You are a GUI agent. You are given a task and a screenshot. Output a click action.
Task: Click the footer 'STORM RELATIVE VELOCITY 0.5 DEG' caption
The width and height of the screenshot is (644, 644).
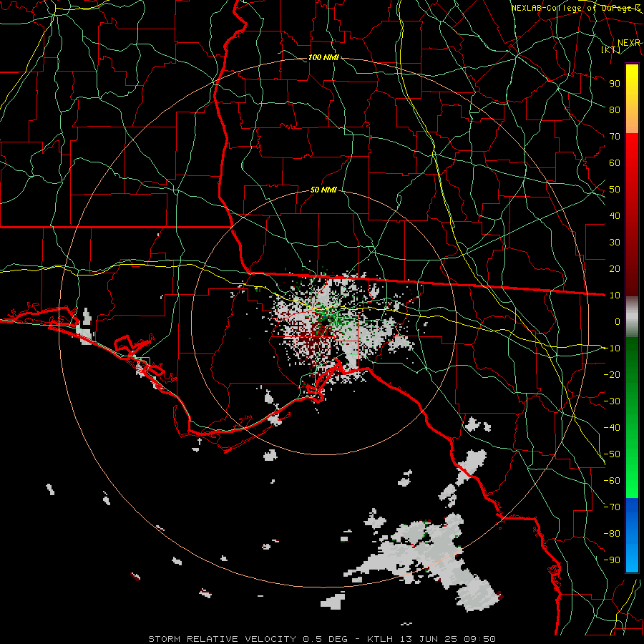click(248, 639)
